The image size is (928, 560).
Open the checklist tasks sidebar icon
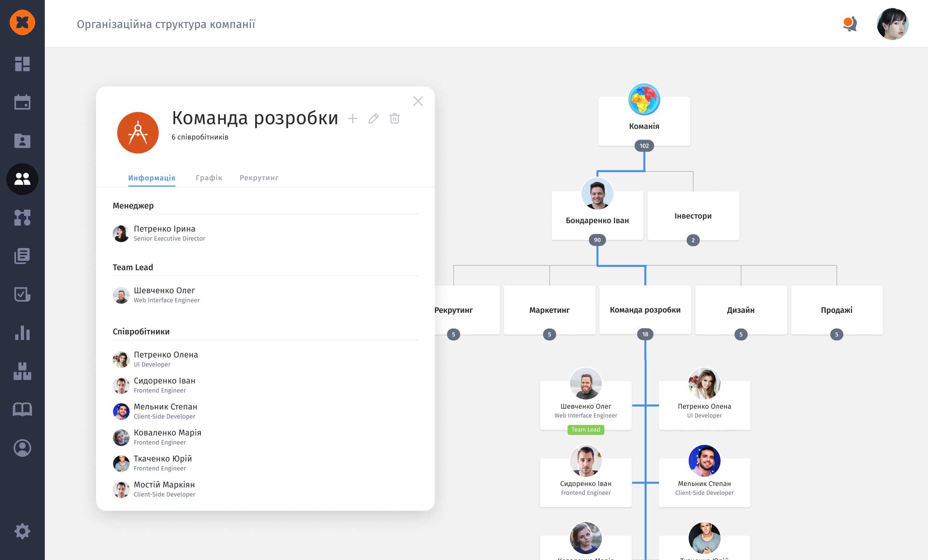(x=22, y=294)
